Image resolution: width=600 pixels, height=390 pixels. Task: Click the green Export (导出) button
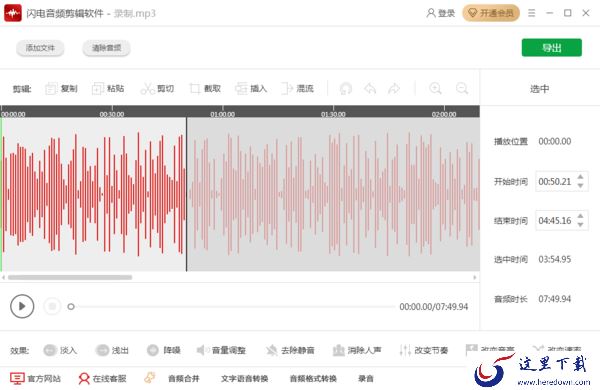(551, 47)
